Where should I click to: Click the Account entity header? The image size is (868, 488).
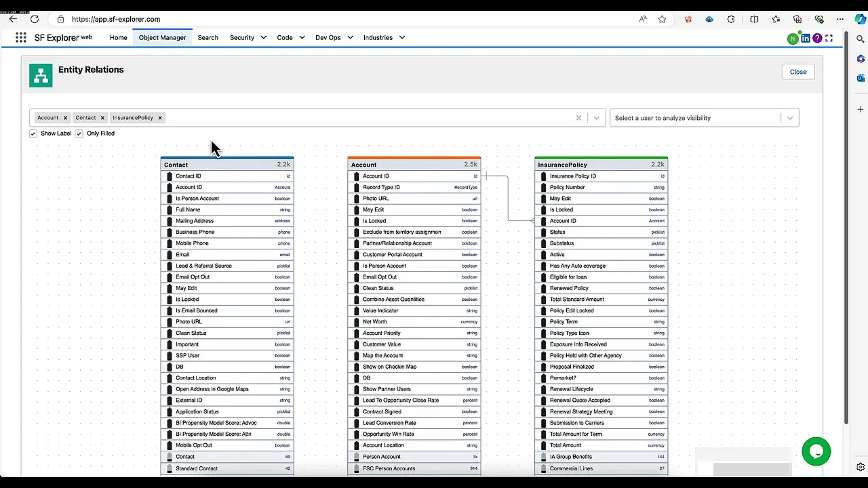click(414, 164)
